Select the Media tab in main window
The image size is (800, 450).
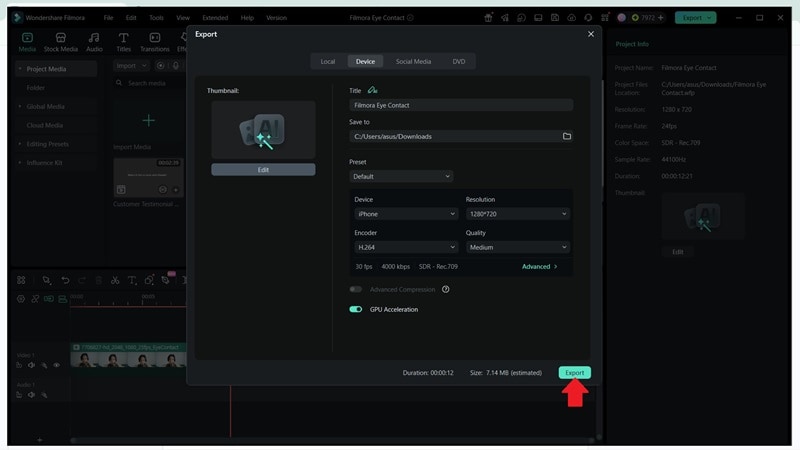pyautogui.click(x=27, y=42)
